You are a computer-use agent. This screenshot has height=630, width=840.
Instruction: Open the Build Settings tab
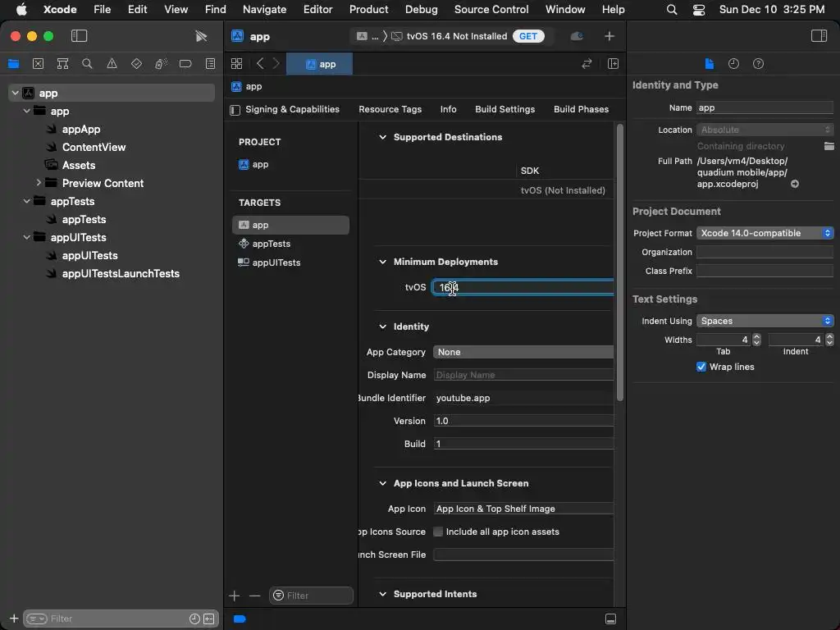(504, 109)
